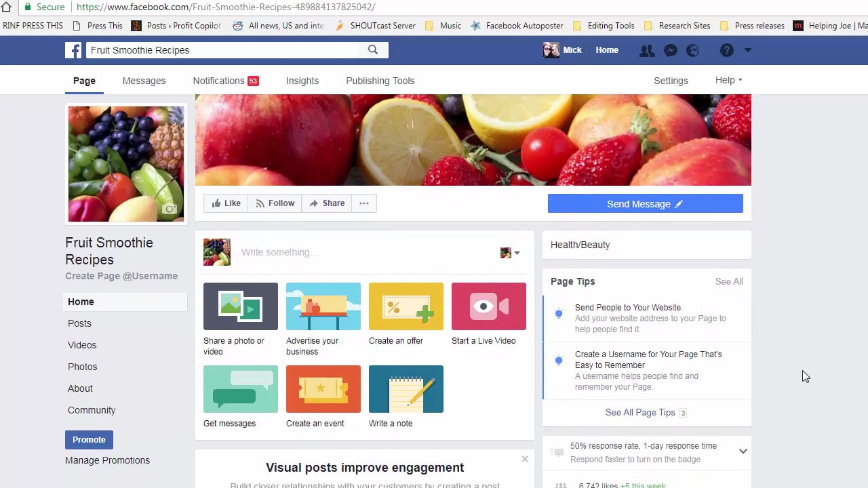The width and height of the screenshot is (868, 488).
Task: Open the Notifications tab
Action: pos(226,81)
